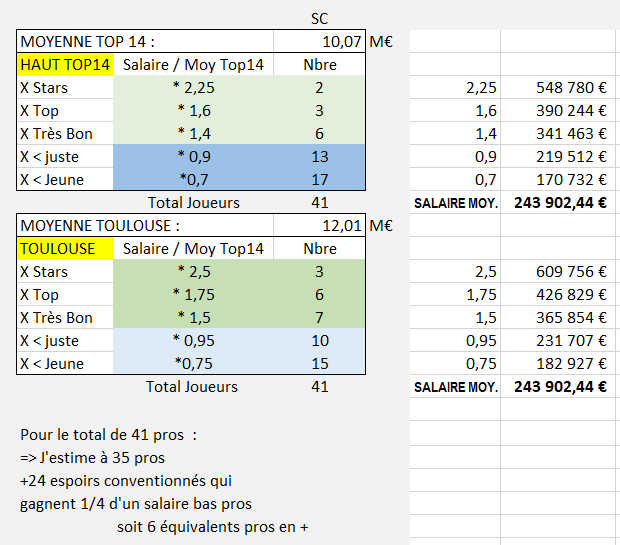Click the '*0,75' multiplier cell
Image resolution: width=620 pixels, height=545 pixels.
click(193, 363)
